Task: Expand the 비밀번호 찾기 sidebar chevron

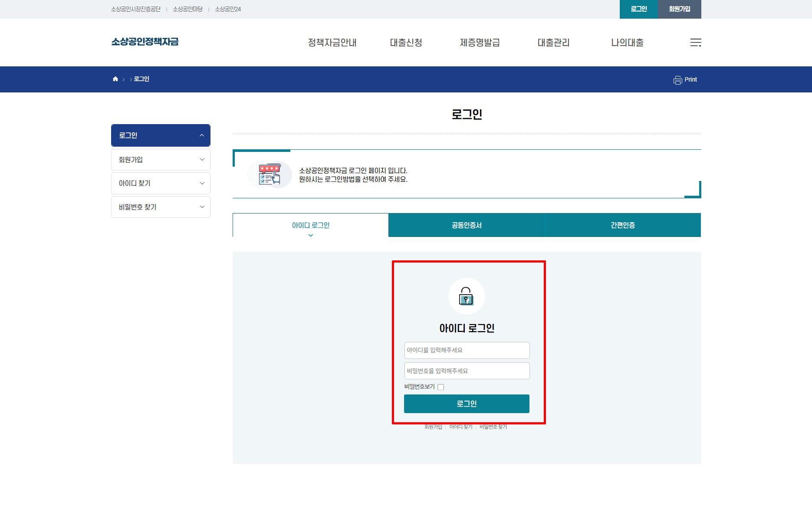Action: click(202, 207)
